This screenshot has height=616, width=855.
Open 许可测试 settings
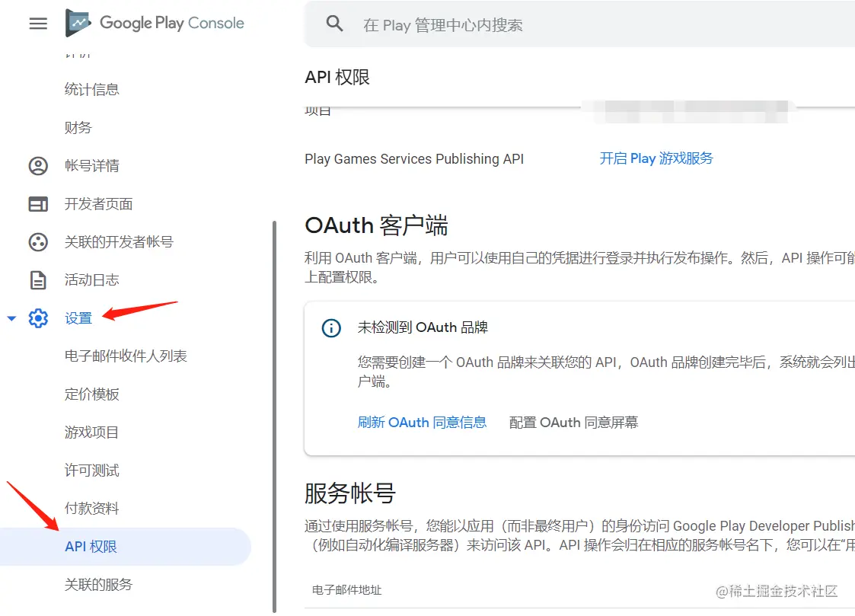pyautogui.click(x=91, y=471)
